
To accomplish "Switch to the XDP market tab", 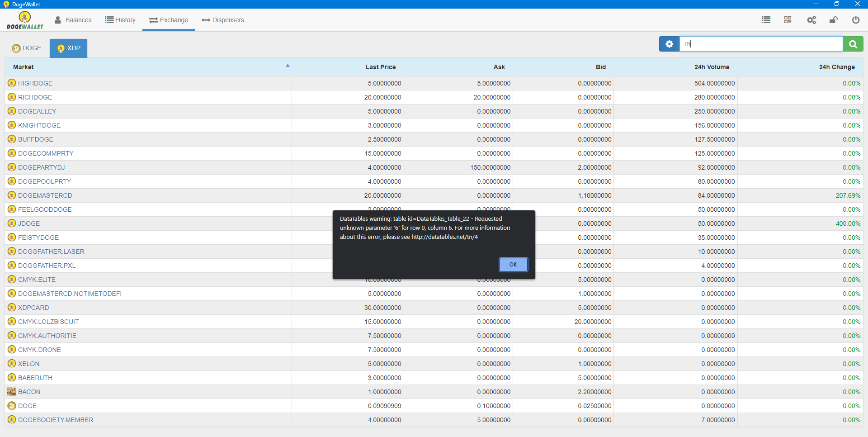I will click(x=68, y=48).
